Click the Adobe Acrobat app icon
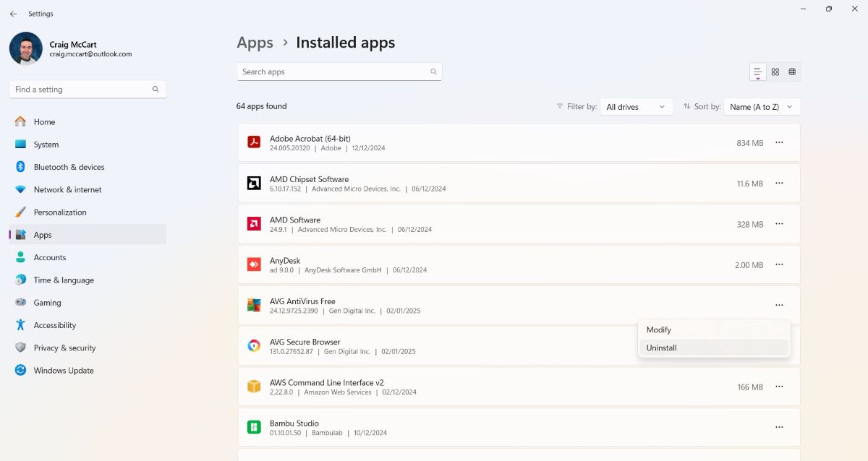The width and height of the screenshot is (868, 461). (x=254, y=142)
